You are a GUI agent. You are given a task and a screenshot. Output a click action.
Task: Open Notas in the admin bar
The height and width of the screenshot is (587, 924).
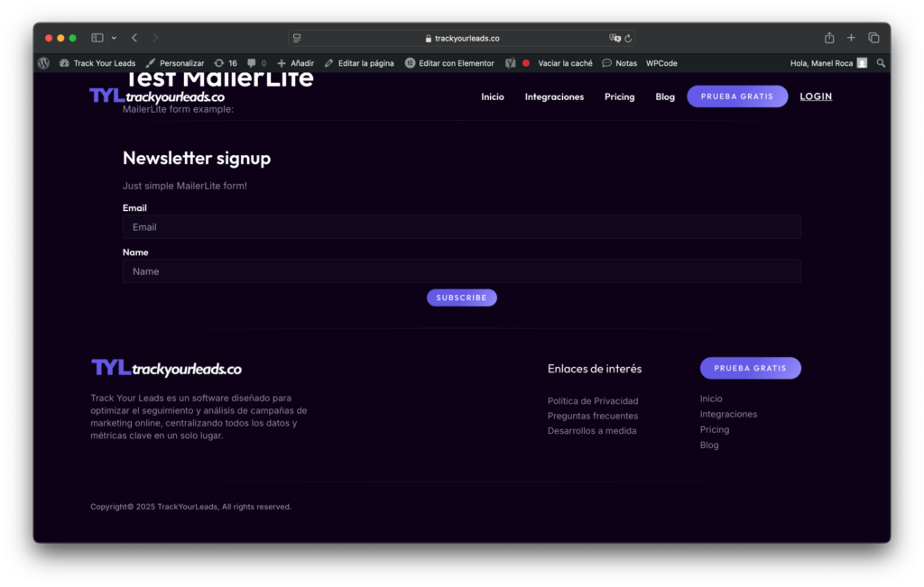pos(619,63)
